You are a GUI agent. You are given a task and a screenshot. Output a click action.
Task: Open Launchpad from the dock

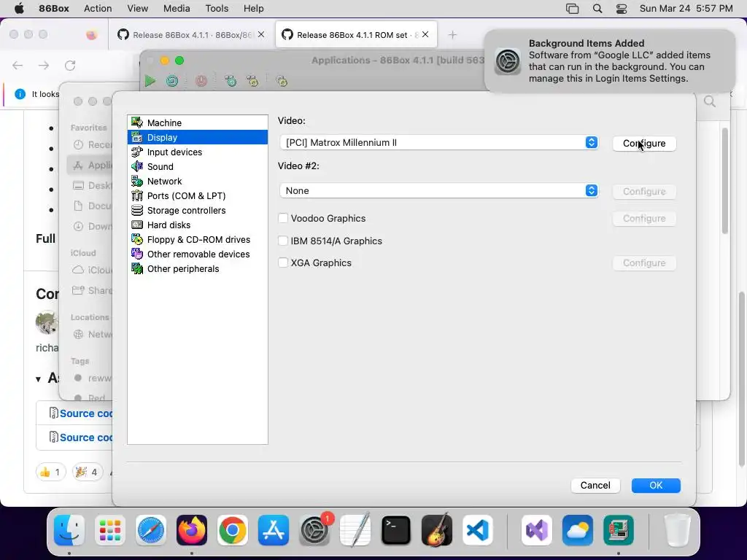click(110, 530)
